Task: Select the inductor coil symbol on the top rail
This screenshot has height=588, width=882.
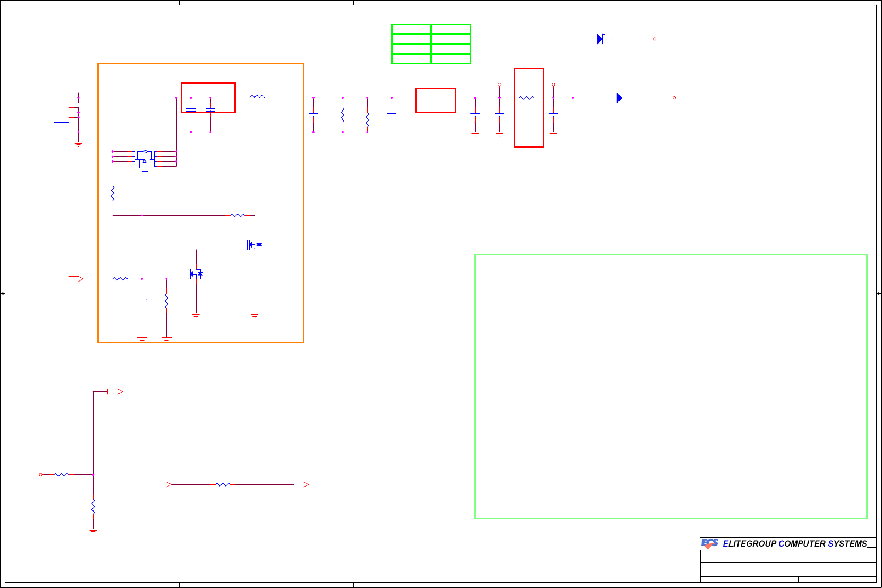Action: (257, 97)
